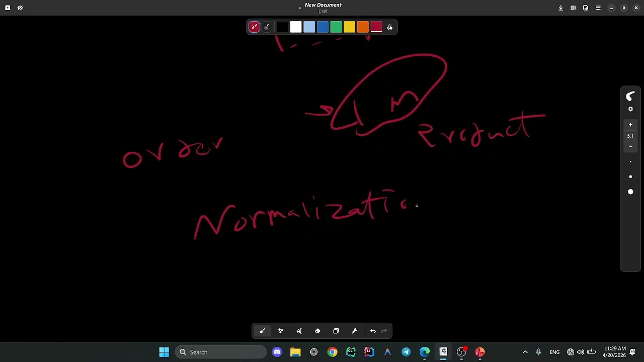Pick the dark blue color swatch
The width and height of the screenshot is (644, 362).
click(x=323, y=27)
